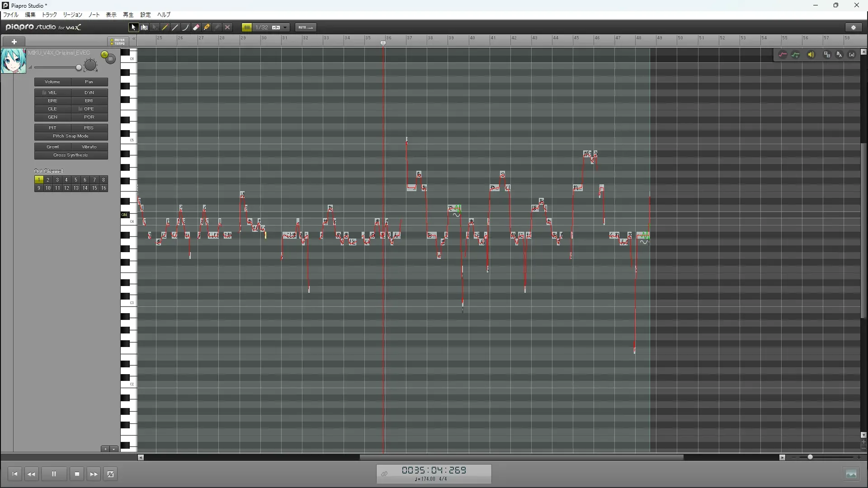Click the Cross Synthesis button
868x488 pixels.
[x=71, y=155]
